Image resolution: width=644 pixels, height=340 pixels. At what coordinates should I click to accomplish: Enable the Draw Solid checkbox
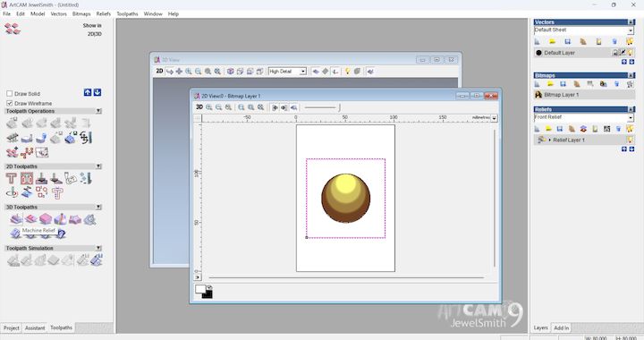pos(10,94)
